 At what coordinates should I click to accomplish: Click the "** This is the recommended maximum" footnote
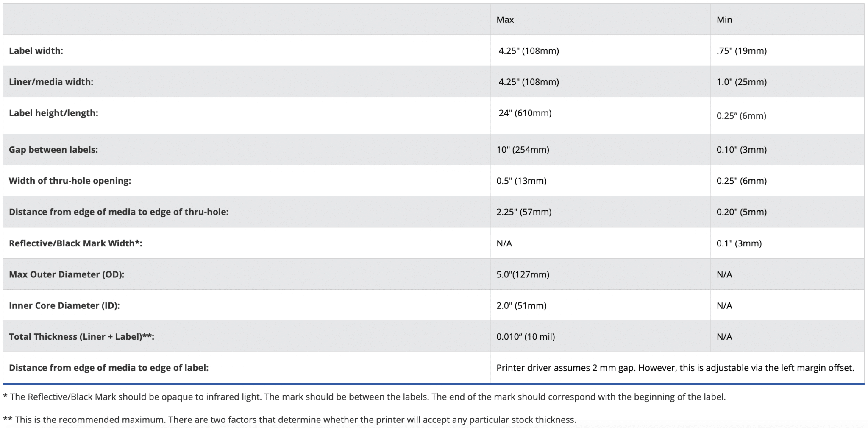tap(289, 420)
